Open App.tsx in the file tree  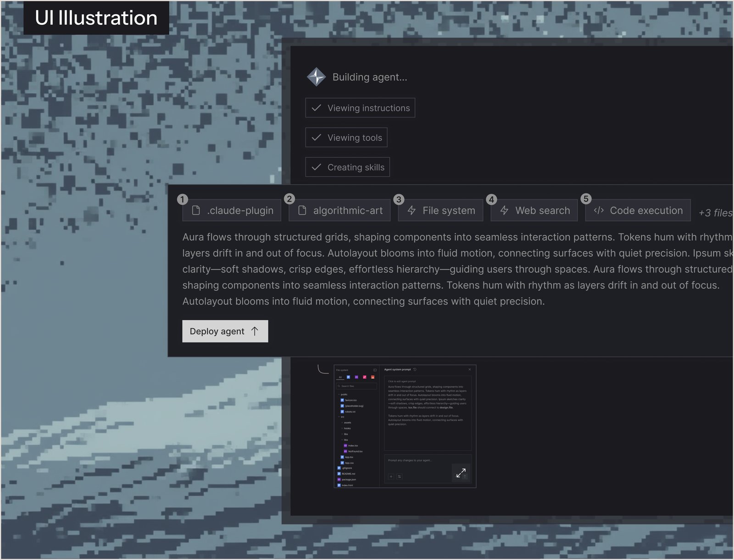[347, 457]
